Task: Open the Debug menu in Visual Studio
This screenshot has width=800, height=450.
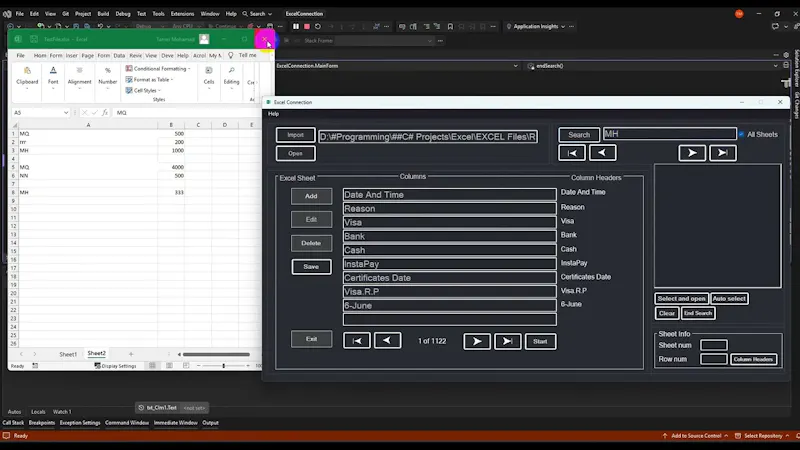Action: 123,14
